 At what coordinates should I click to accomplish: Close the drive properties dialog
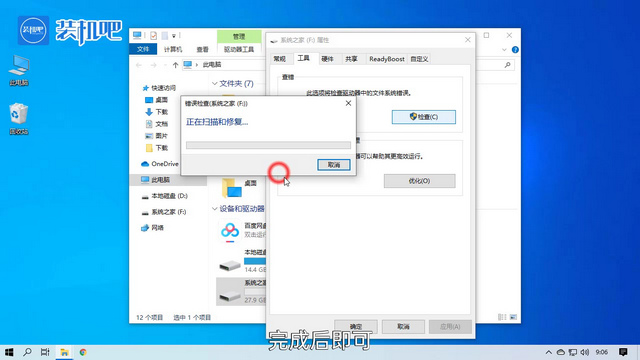pos(468,40)
